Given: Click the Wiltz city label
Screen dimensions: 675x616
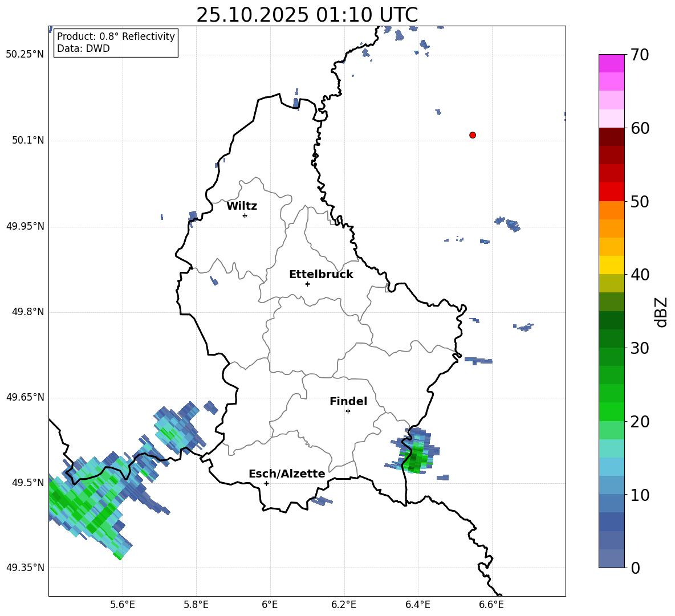Looking at the screenshot, I should pyautogui.click(x=242, y=206).
